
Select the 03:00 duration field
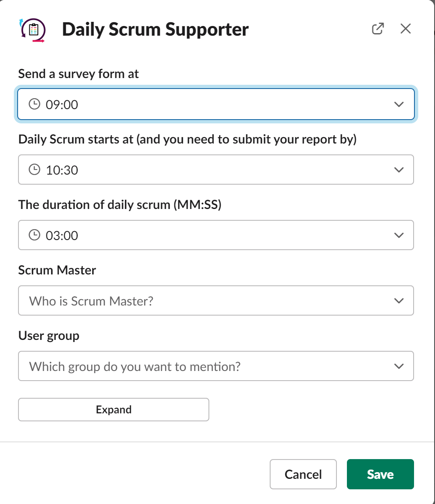pyautogui.click(x=210, y=235)
